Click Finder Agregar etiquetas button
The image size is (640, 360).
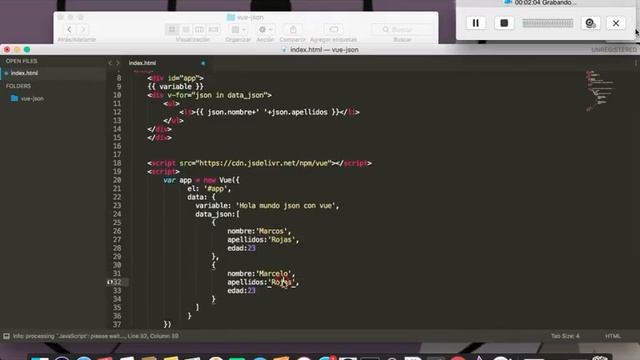point(333,29)
